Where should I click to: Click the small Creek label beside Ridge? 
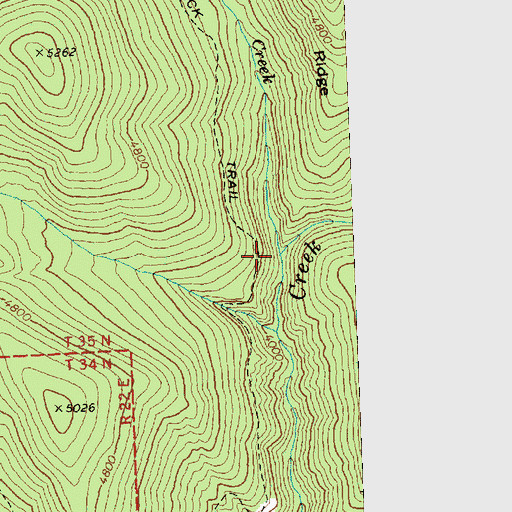point(263,61)
